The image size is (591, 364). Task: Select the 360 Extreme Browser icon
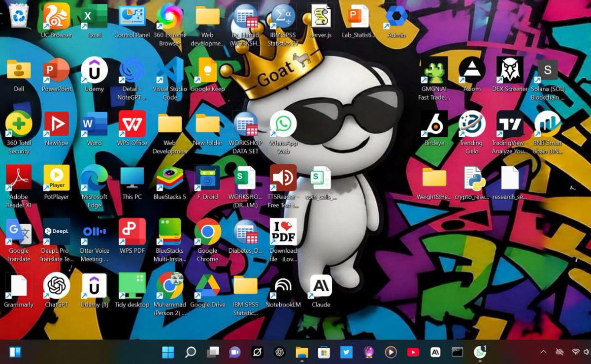(170, 16)
